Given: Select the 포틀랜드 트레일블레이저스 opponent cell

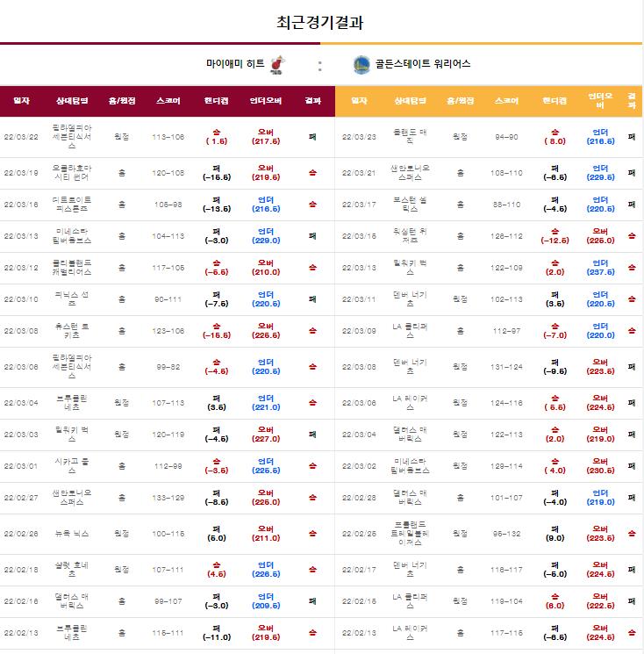Looking at the screenshot, I should (x=410, y=534).
